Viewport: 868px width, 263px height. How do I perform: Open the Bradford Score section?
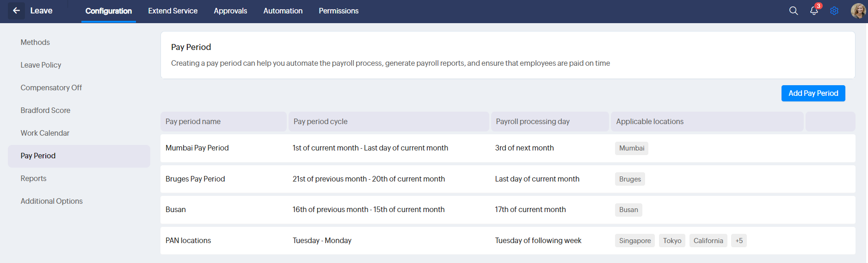point(45,110)
